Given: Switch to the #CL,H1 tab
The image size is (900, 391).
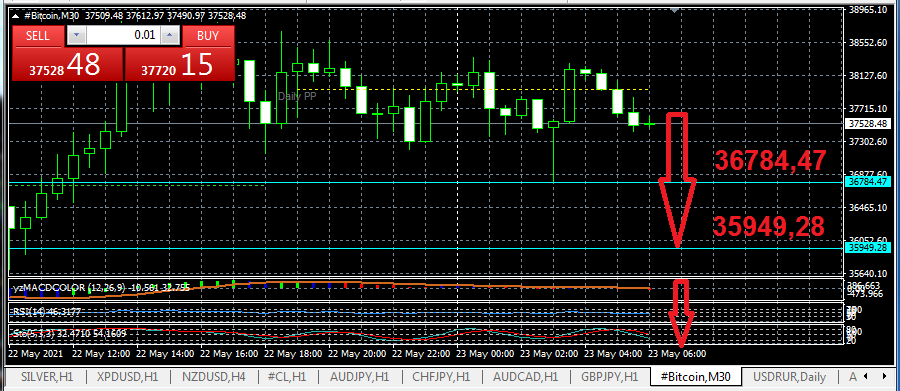Looking at the screenshot, I should pos(286,377).
